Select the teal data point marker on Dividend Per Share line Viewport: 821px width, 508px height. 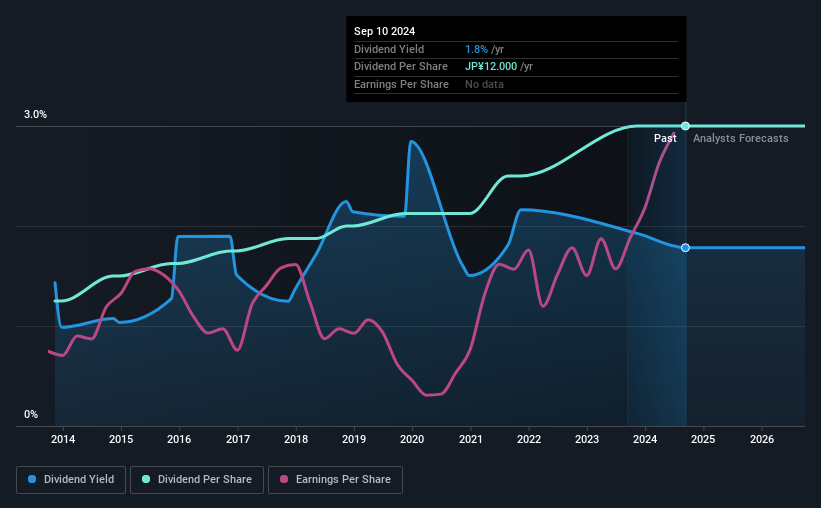click(x=685, y=126)
